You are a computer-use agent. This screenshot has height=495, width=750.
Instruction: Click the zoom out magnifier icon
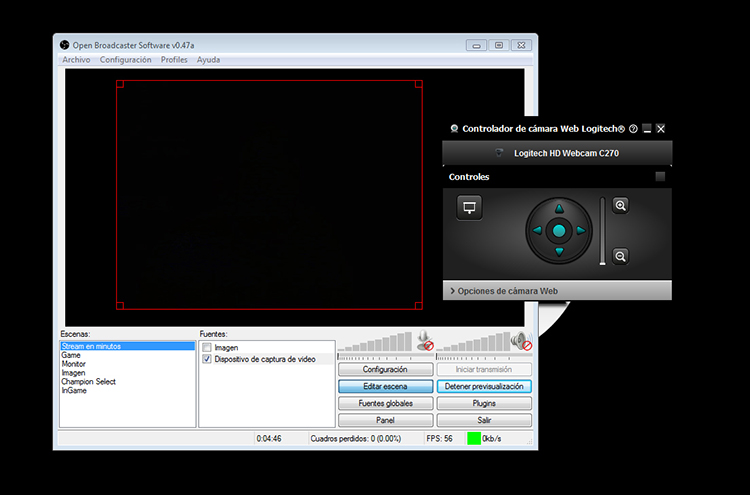click(620, 257)
